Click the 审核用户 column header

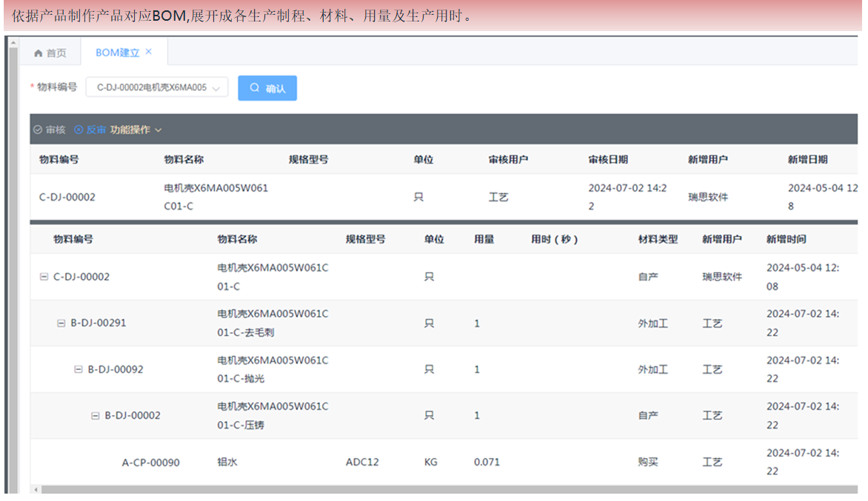coord(508,160)
